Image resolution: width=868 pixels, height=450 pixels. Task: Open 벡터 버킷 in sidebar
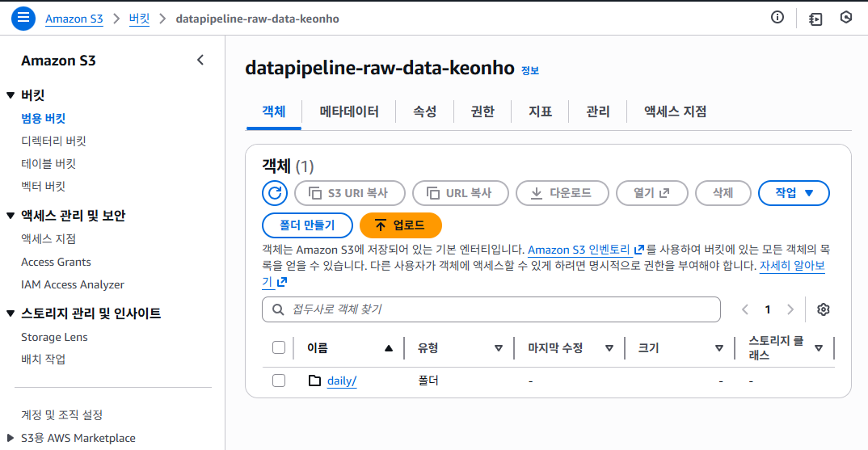click(x=43, y=186)
